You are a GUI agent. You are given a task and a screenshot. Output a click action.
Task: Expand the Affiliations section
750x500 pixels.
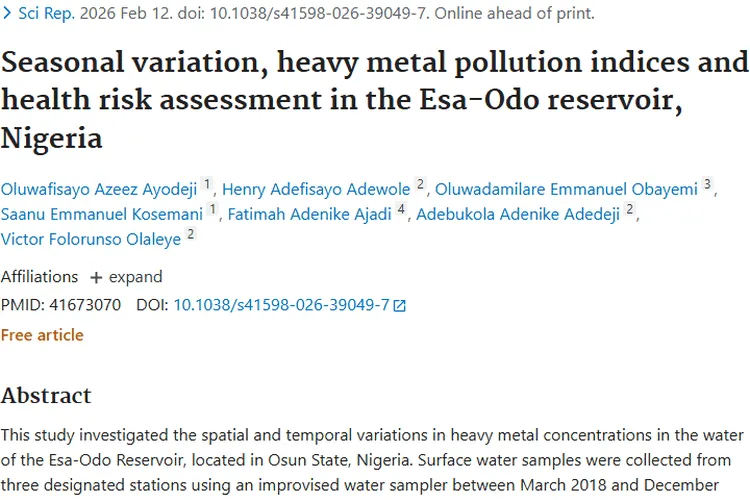125,277
